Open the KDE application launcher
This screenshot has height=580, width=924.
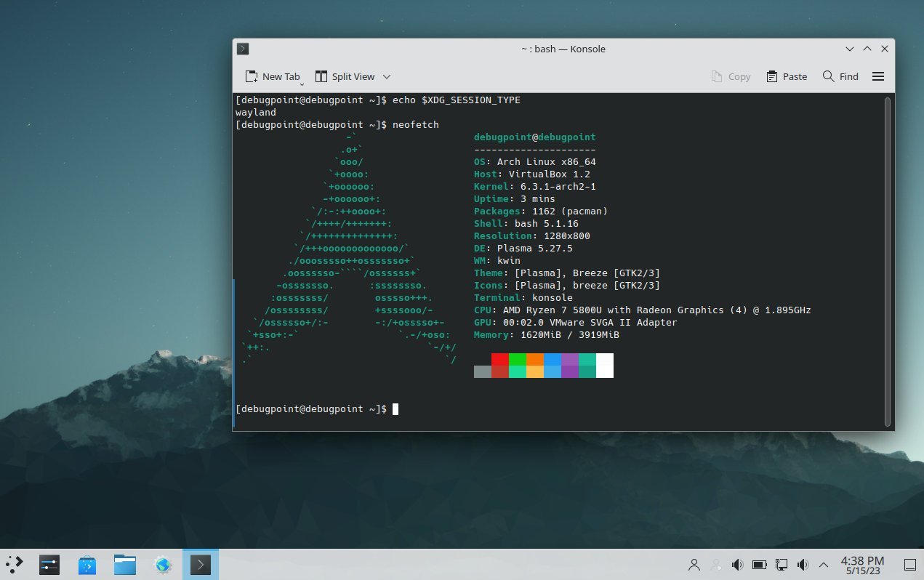pyautogui.click(x=13, y=564)
